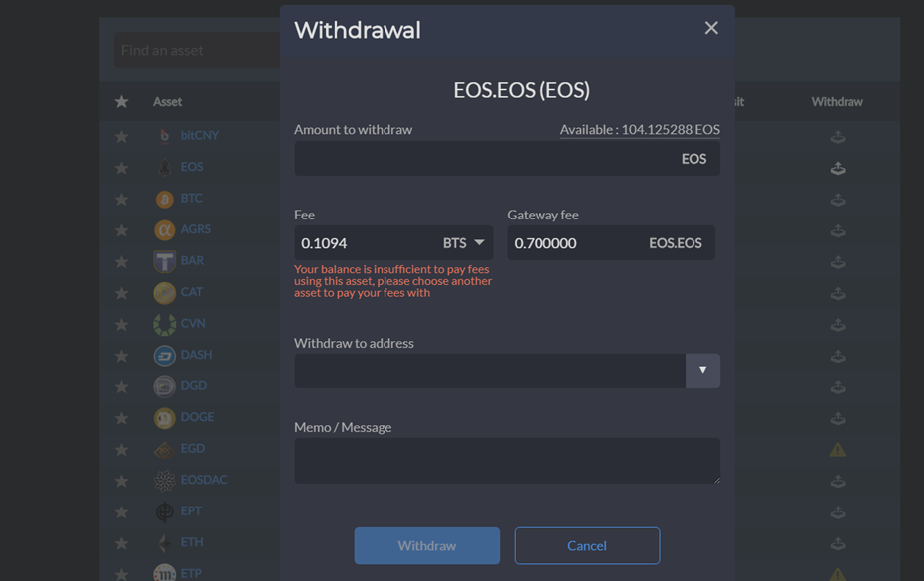Image resolution: width=924 pixels, height=581 pixels.
Task: Toggle favorite star for EGD
Action: 121,449
